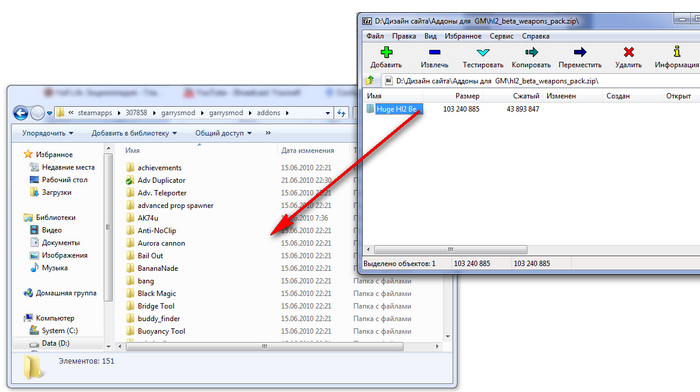
Task: Open the Справка menu in 7-Zip
Action: click(535, 36)
